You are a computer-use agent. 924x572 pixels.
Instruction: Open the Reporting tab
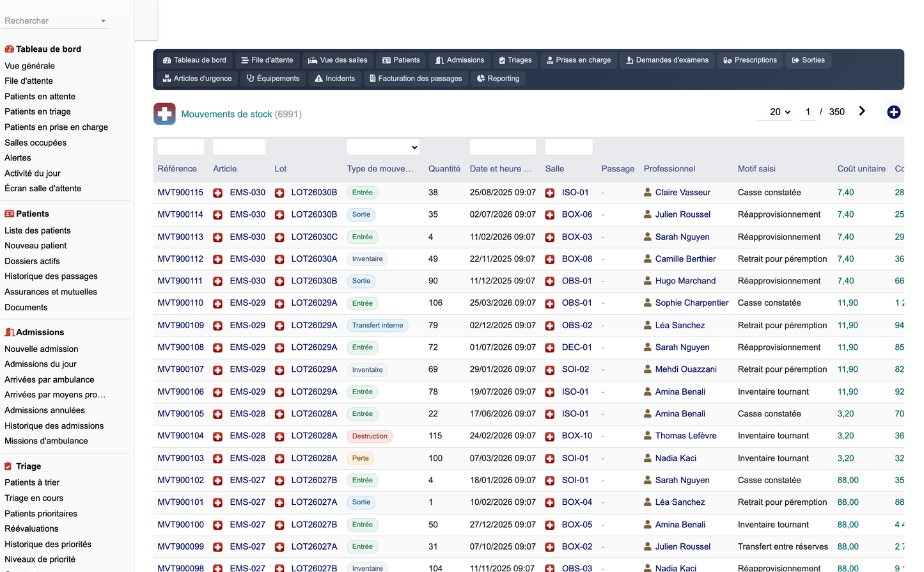tap(498, 79)
